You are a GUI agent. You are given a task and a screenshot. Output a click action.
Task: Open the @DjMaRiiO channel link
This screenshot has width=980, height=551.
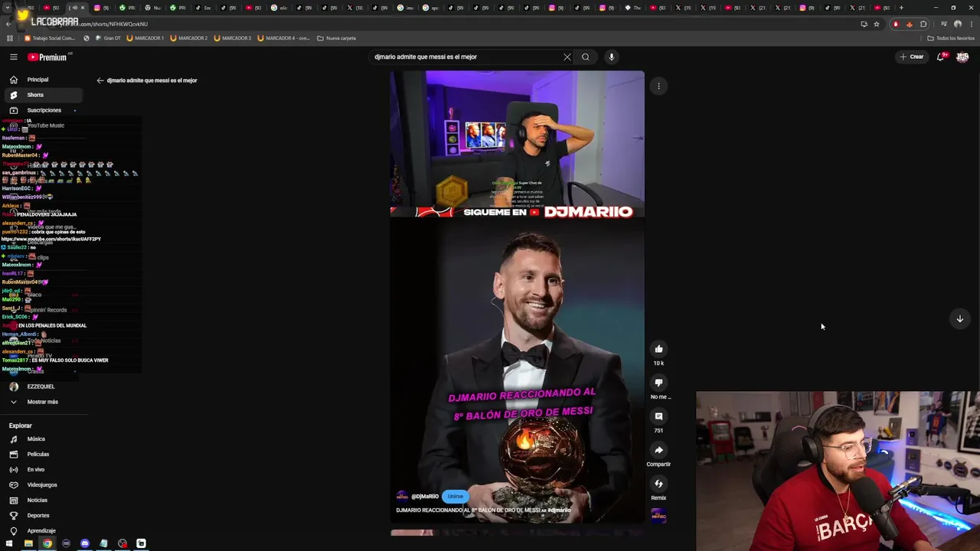tap(425, 497)
